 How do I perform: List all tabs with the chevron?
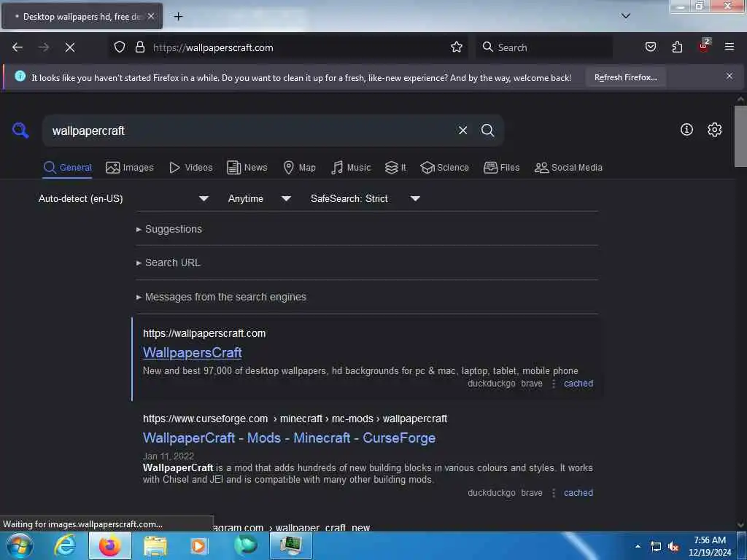tap(626, 16)
